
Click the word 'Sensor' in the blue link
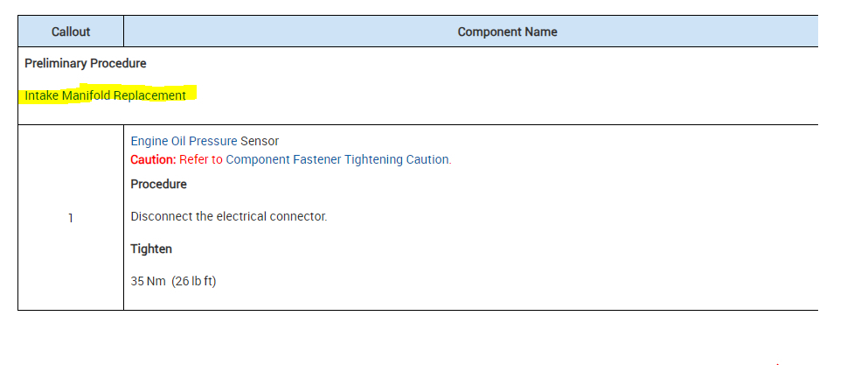pyautogui.click(x=260, y=141)
